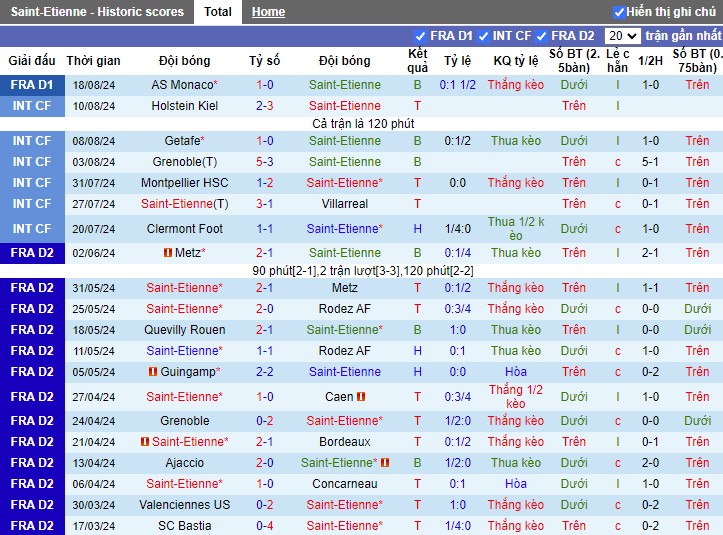This screenshot has width=723, height=535.
Task: Click red card icon next to Caen
Action: pyautogui.click(x=361, y=397)
